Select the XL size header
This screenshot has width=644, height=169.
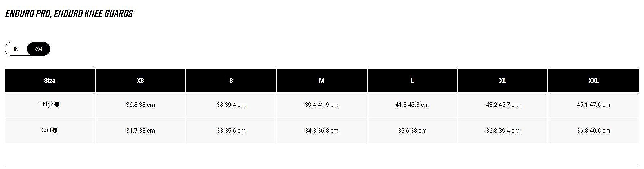[x=503, y=81]
